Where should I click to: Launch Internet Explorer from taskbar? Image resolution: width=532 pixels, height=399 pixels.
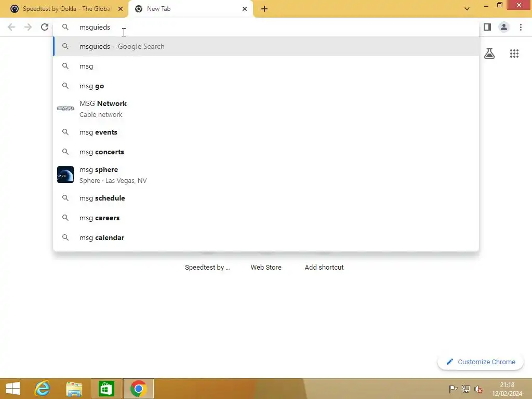coord(43,389)
